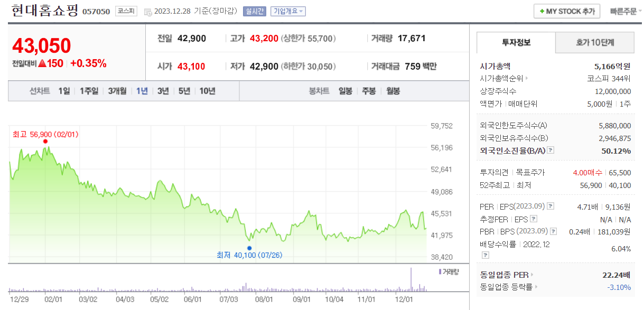
Task: Show the 월봉 candlestick chart
Action: tap(393, 91)
